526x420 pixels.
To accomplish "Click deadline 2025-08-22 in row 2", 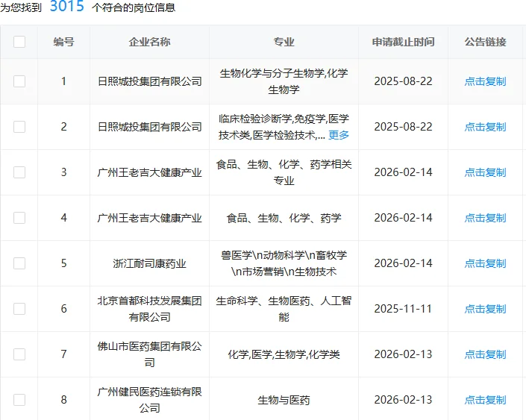I will (403, 127).
